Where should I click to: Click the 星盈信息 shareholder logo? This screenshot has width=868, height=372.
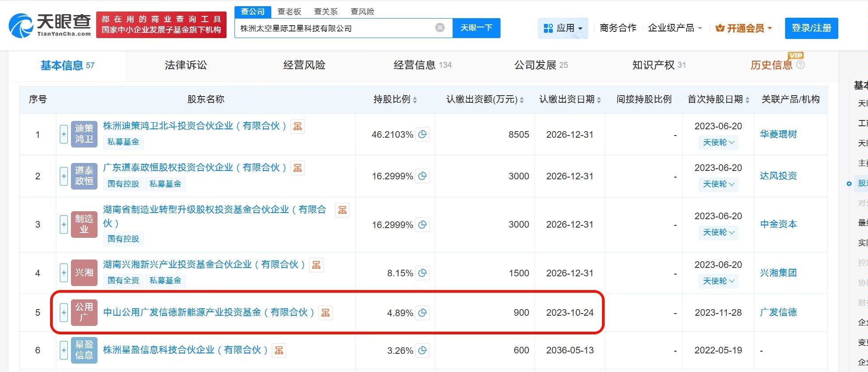click(x=84, y=350)
